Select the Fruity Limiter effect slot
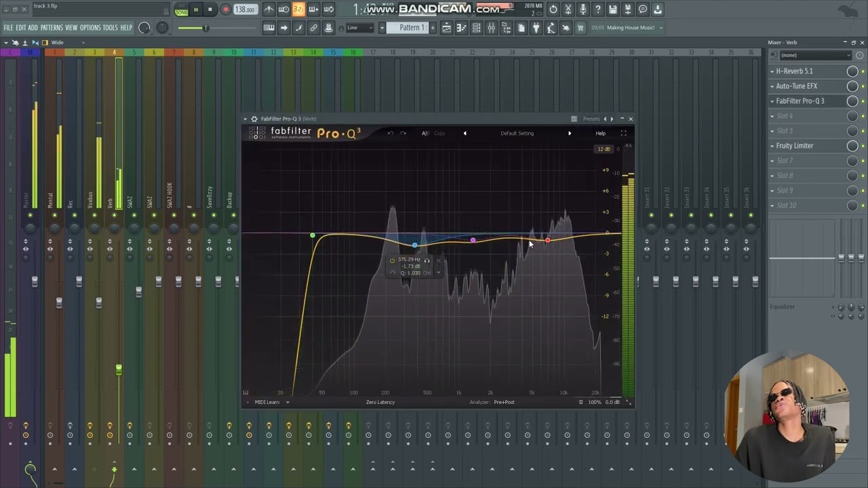 pyautogui.click(x=794, y=146)
